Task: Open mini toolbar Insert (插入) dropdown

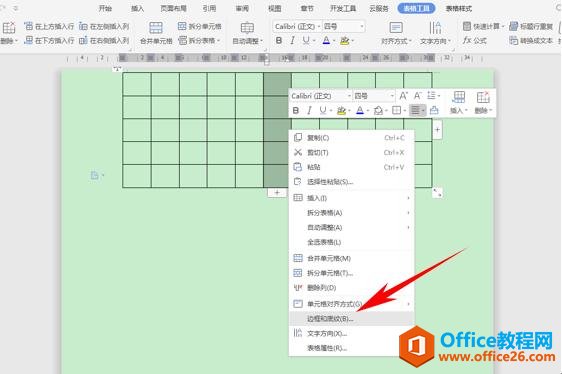Action: tap(458, 103)
